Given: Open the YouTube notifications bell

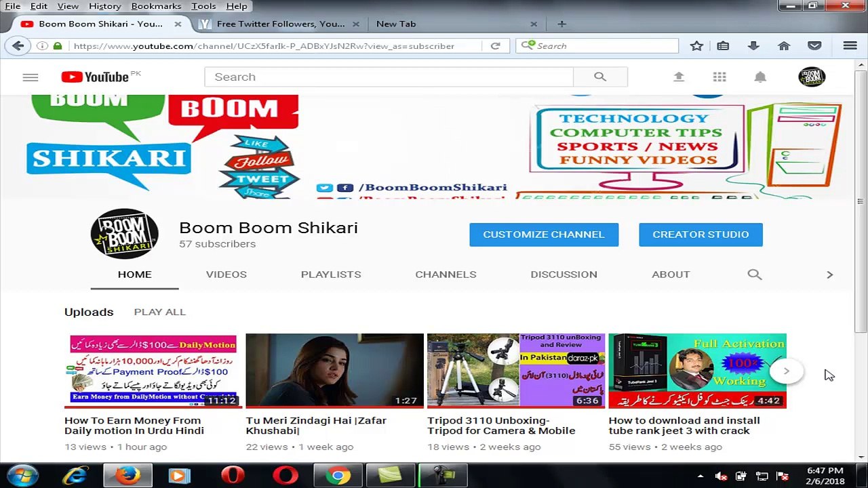Looking at the screenshot, I should tap(760, 77).
